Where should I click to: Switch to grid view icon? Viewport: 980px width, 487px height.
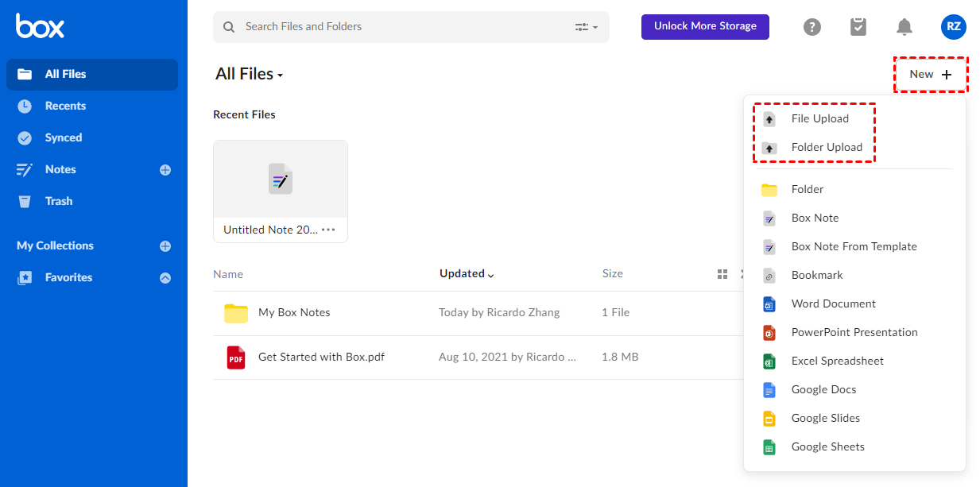[722, 274]
